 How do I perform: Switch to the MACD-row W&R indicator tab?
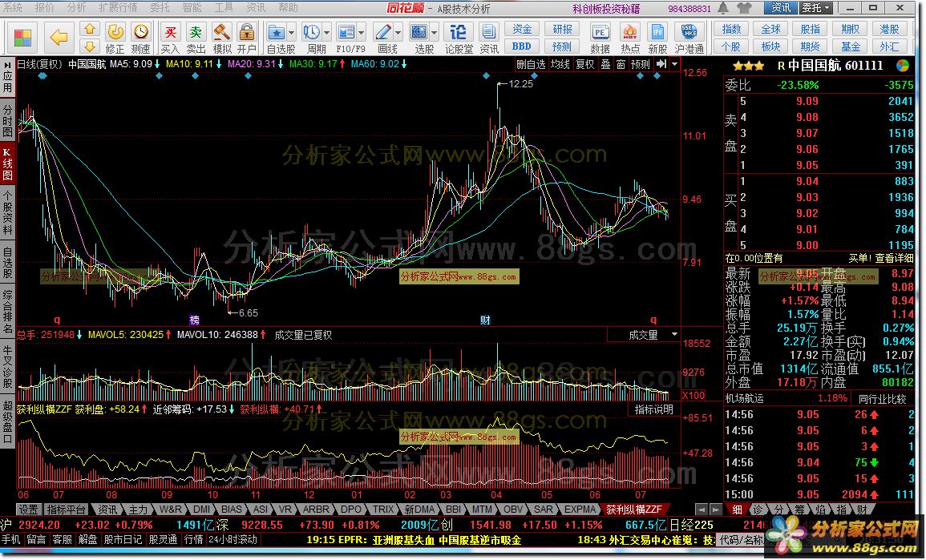[170, 510]
